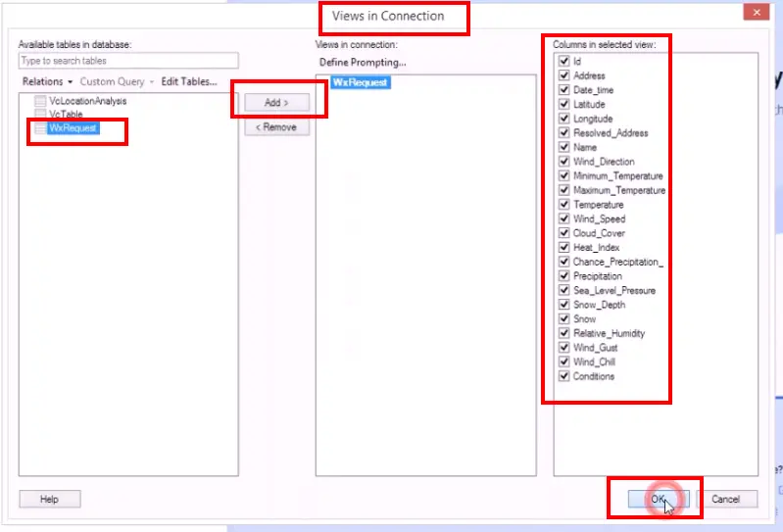
Task: Deselect the Latitude column checkbox
Action: 563,104
